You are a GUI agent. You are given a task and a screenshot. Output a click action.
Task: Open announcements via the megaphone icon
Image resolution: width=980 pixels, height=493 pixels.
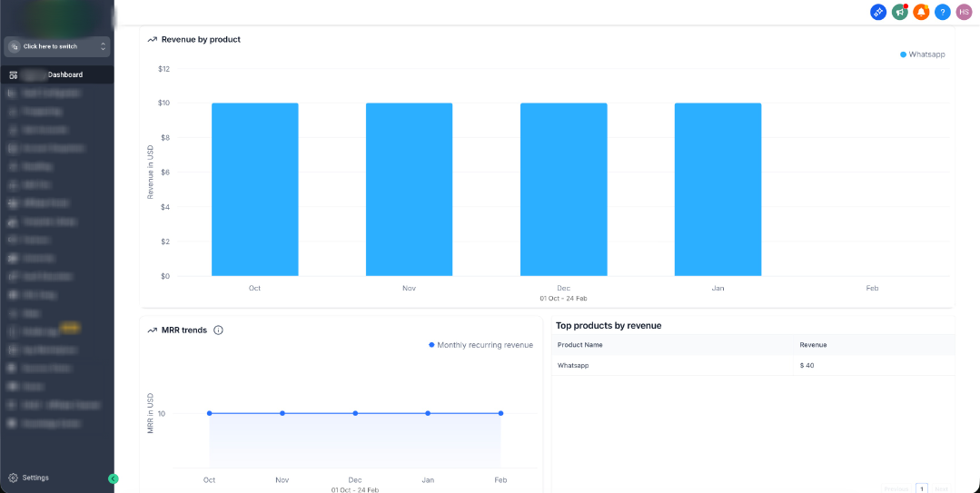(x=900, y=11)
